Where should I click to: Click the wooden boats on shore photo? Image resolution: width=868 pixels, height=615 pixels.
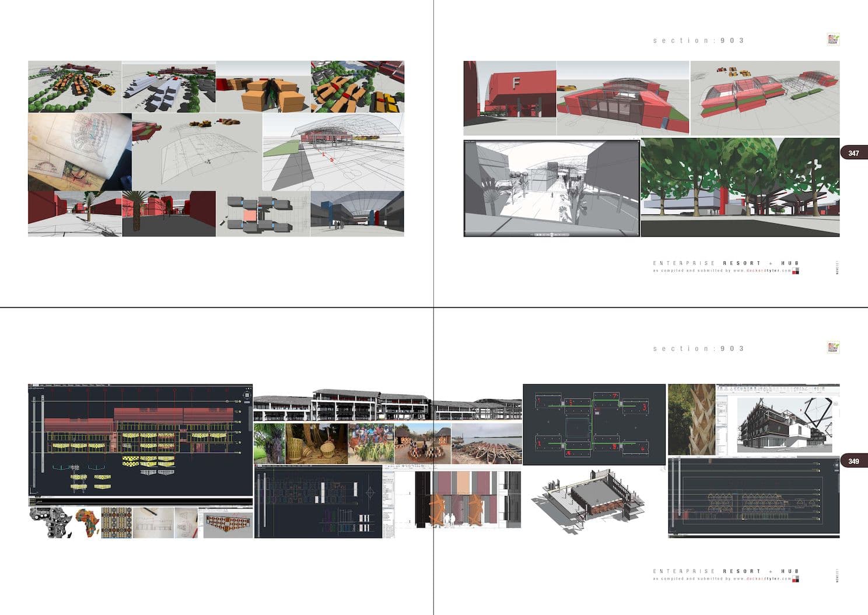point(486,444)
